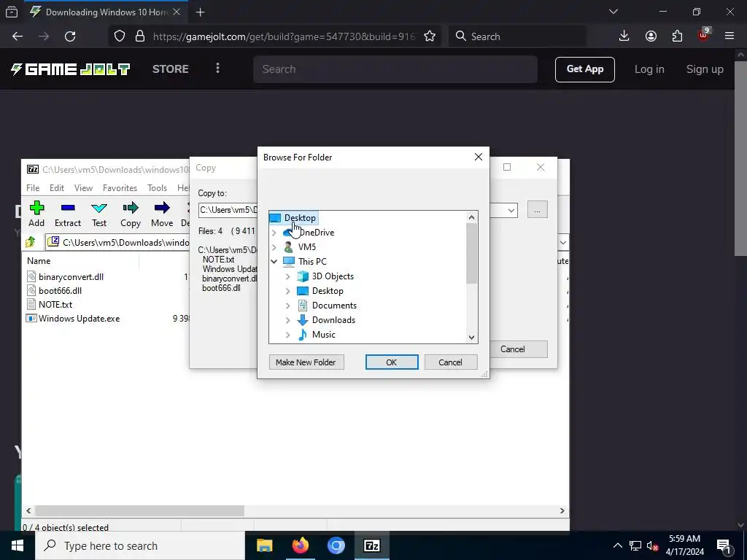Open the 7-Zip Tools menu
Image resolution: width=747 pixels, height=560 pixels.
pyautogui.click(x=158, y=188)
